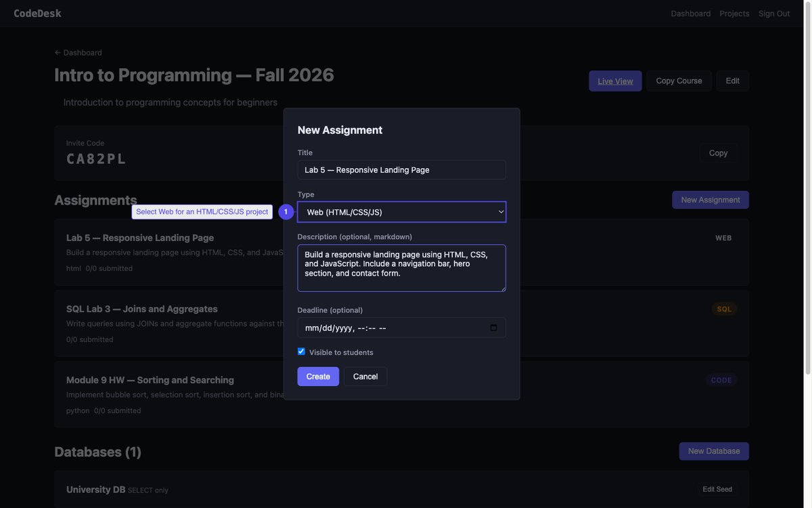812x508 pixels.
Task: Cancel the New Assignment dialog
Action: click(365, 377)
